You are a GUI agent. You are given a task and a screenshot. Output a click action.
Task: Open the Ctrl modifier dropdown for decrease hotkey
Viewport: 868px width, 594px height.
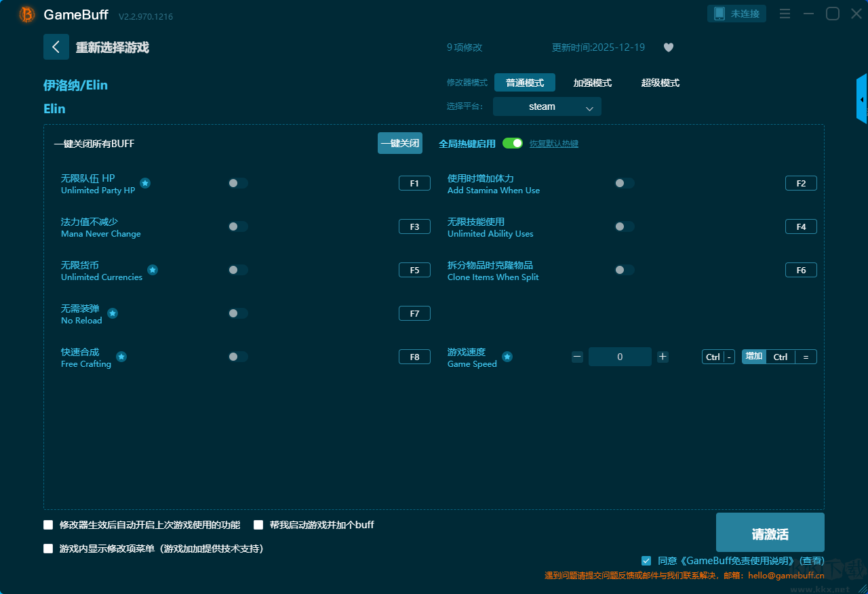click(x=713, y=357)
